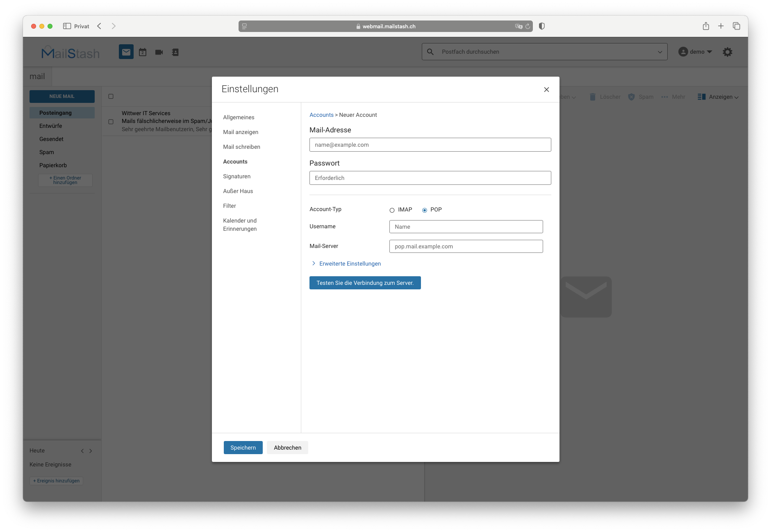Image resolution: width=771 pixels, height=532 pixels.
Task: Open Filter settings
Action: (x=230, y=206)
